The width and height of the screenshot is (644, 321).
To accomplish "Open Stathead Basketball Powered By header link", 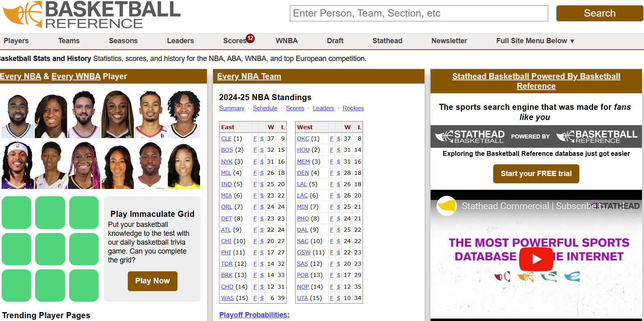I will (x=536, y=81).
